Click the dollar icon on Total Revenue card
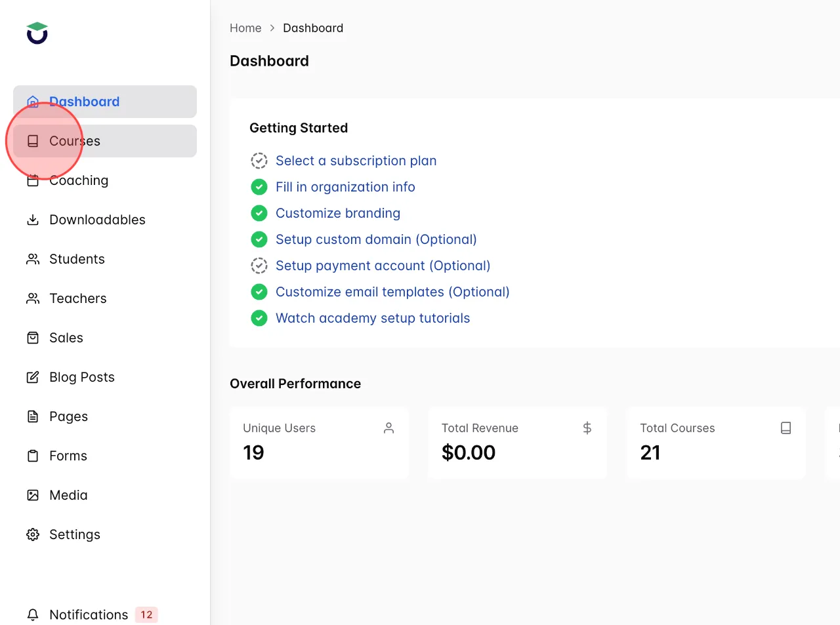This screenshot has height=625, width=840. tap(587, 428)
